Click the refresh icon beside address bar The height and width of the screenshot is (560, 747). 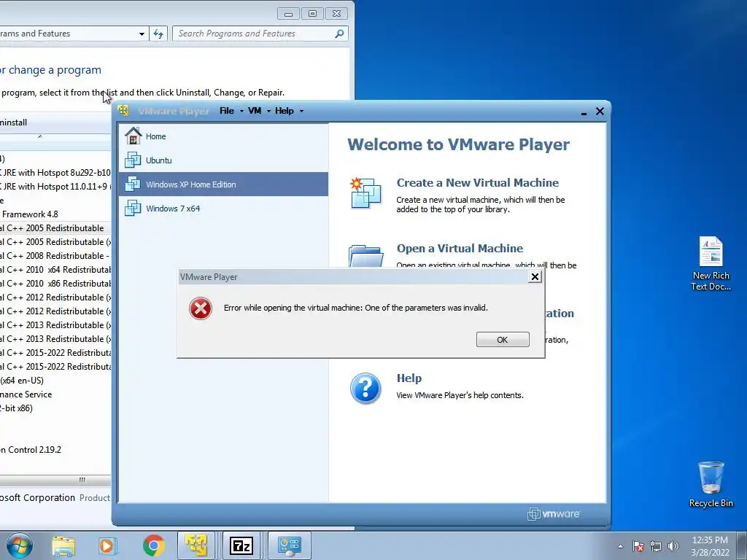158,34
